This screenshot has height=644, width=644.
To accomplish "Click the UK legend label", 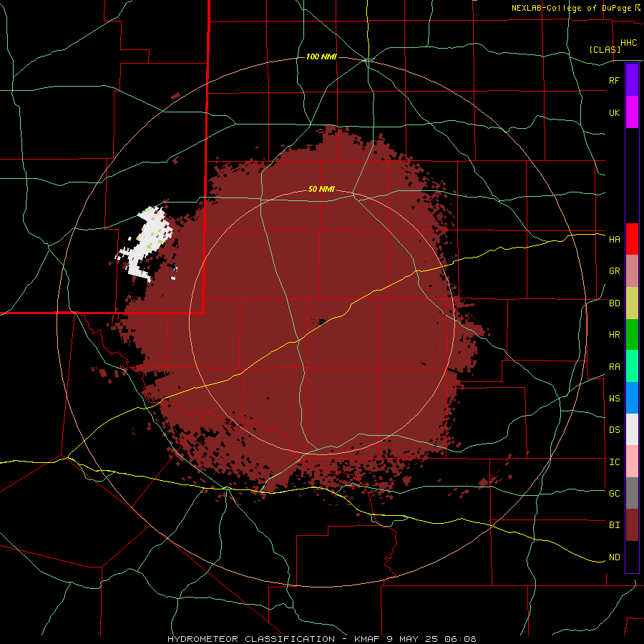I will (x=614, y=112).
